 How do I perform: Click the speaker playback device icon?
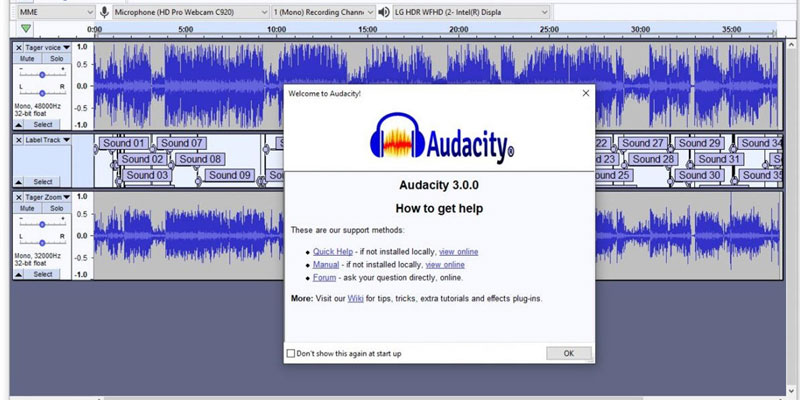384,12
